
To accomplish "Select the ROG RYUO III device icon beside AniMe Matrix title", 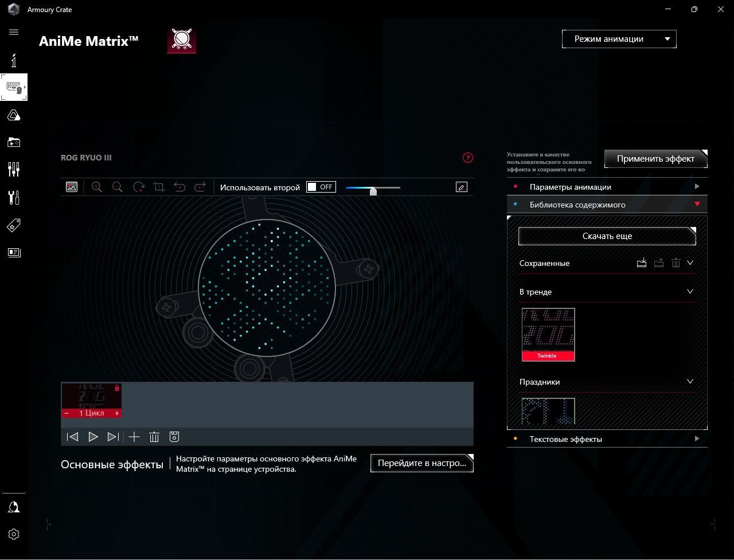I will (x=182, y=40).
